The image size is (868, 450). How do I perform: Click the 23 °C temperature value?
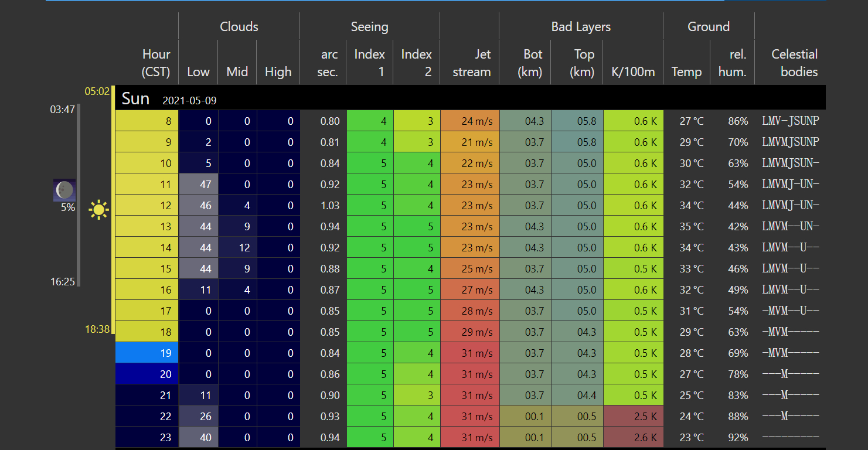click(692, 438)
